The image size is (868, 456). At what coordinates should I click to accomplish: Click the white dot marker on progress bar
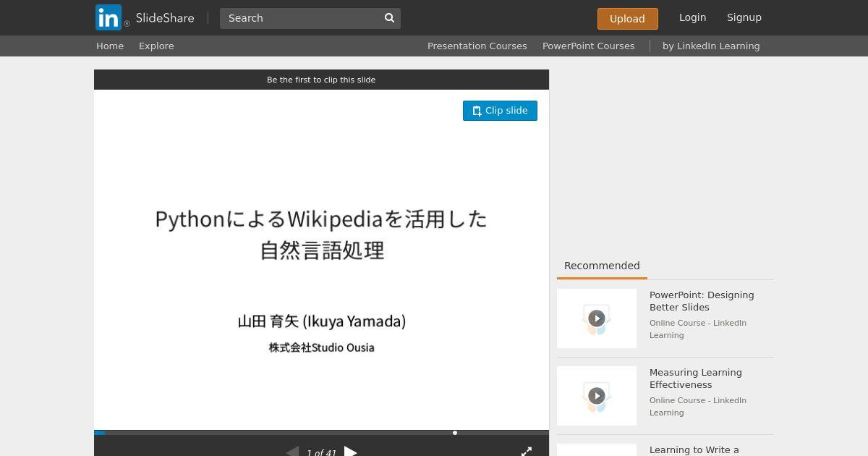[455, 433]
